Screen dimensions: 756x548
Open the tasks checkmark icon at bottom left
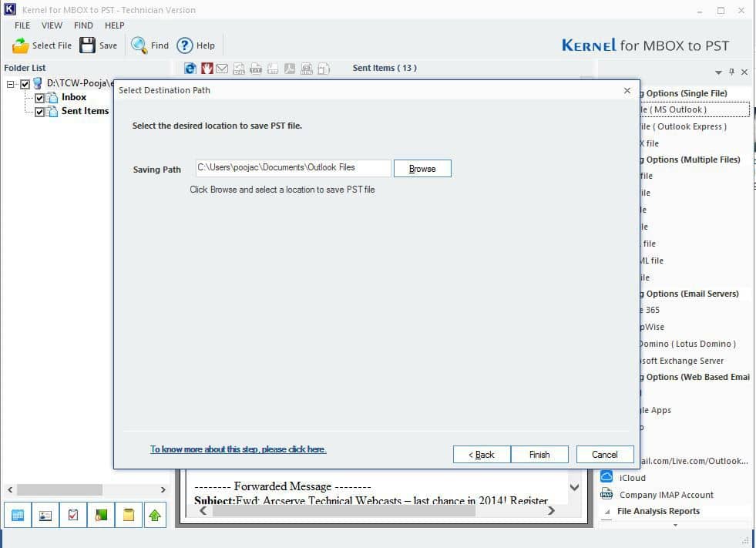click(x=72, y=515)
